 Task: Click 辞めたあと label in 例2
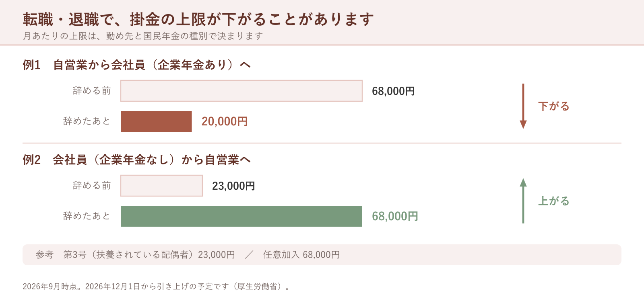87,216
